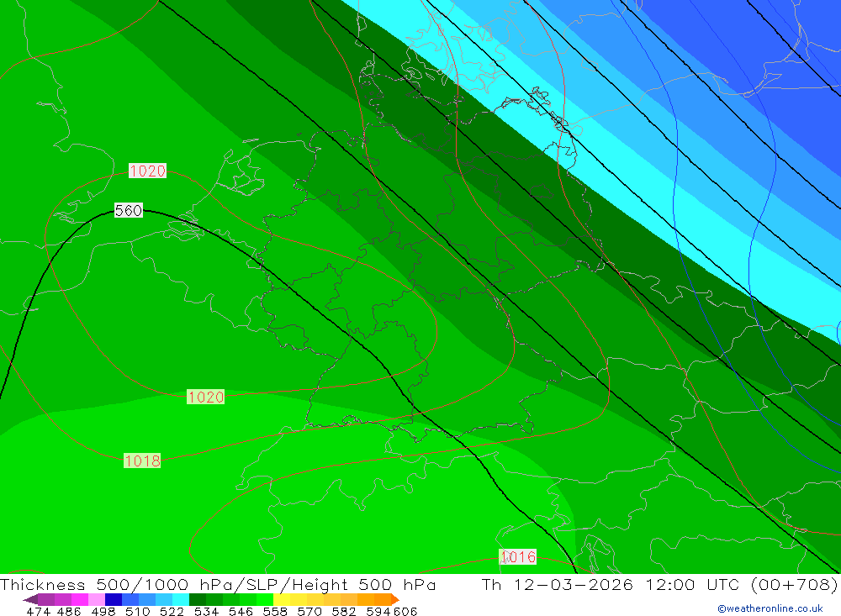The width and height of the screenshot is (841, 616).
Task: Click the 582 legend value
Action: pyautogui.click(x=343, y=611)
